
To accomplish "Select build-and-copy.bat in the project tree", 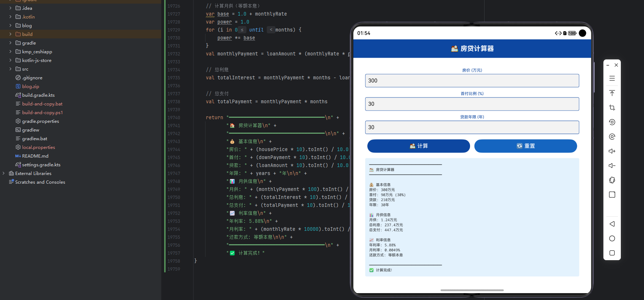I will coord(42,104).
